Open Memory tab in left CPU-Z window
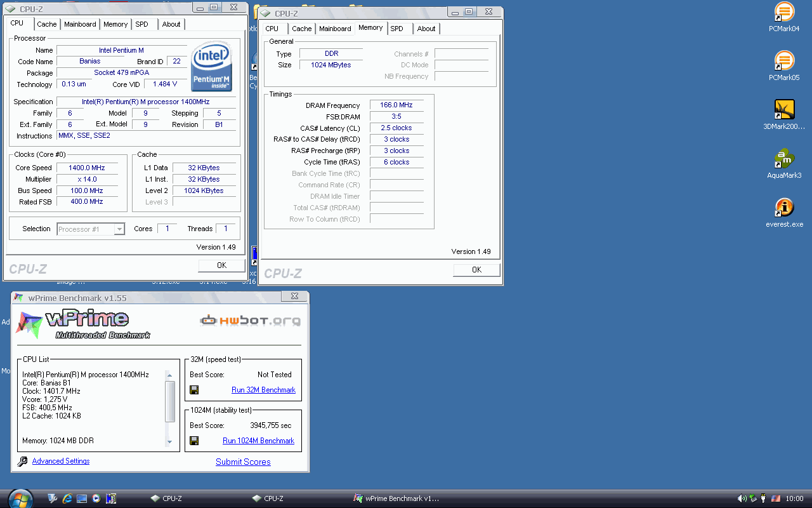Image resolution: width=812 pixels, height=508 pixels. click(115, 24)
